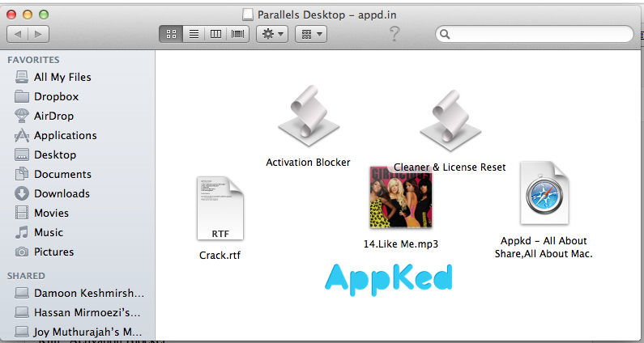Select Joy Muthurajah's shared Mac
The image size is (644, 343).
click(x=79, y=332)
